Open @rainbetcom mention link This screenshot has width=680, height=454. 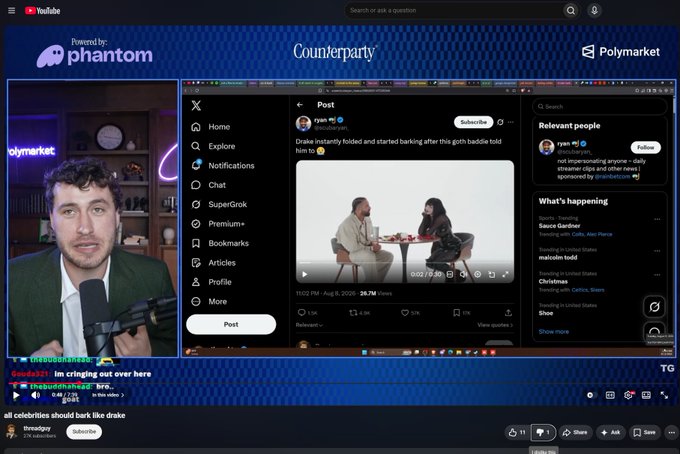612,176
